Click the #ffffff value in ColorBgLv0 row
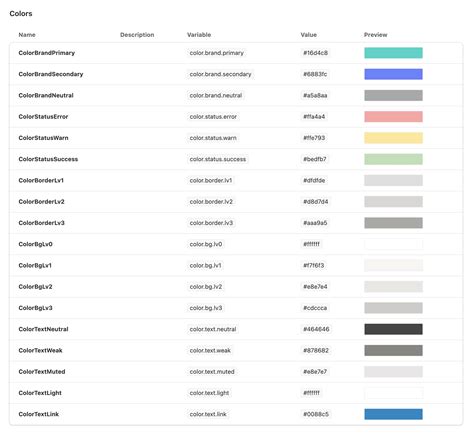 311,244
